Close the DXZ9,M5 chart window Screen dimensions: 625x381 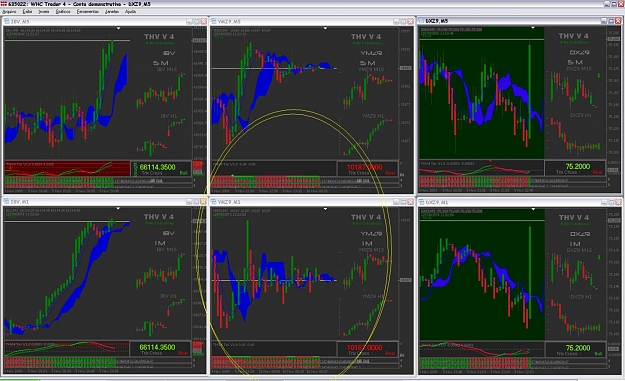click(x=618, y=21)
